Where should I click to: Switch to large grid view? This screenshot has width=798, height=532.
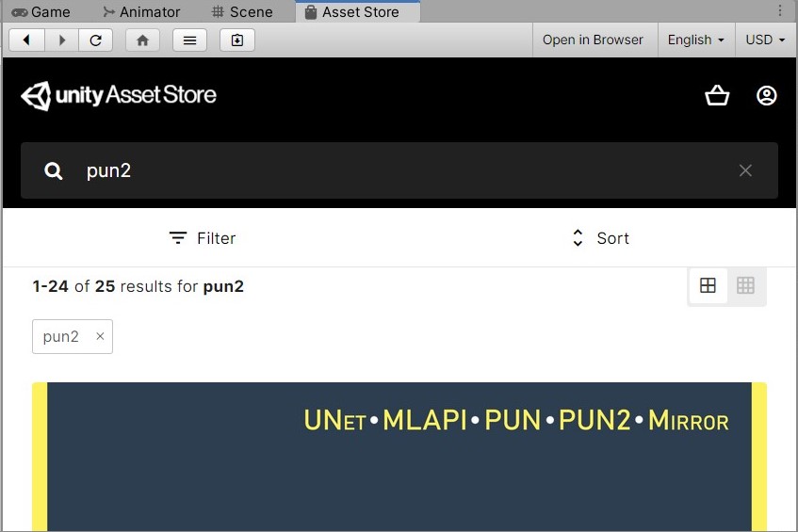pyautogui.click(x=708, y=285)
